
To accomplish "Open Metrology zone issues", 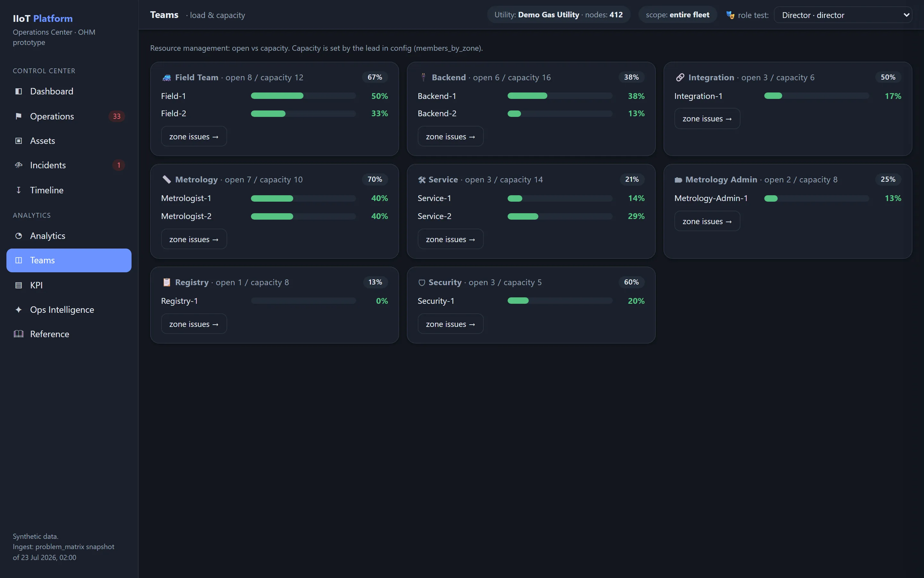I will tap(194, 239).
